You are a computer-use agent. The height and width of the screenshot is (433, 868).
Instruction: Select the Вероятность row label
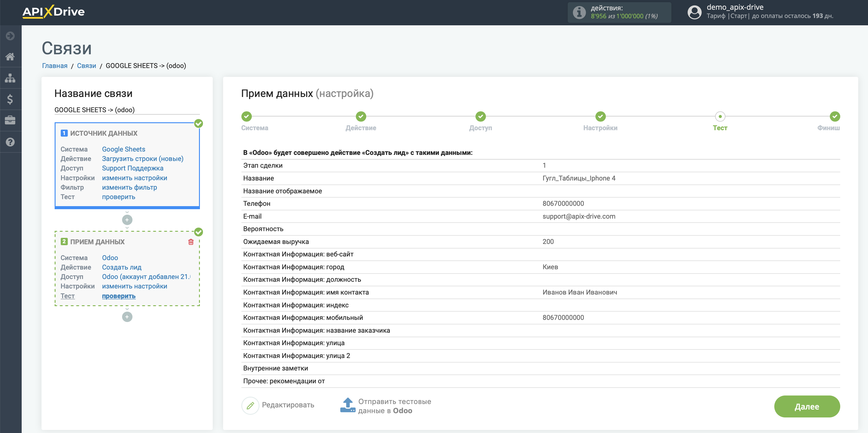263,229
